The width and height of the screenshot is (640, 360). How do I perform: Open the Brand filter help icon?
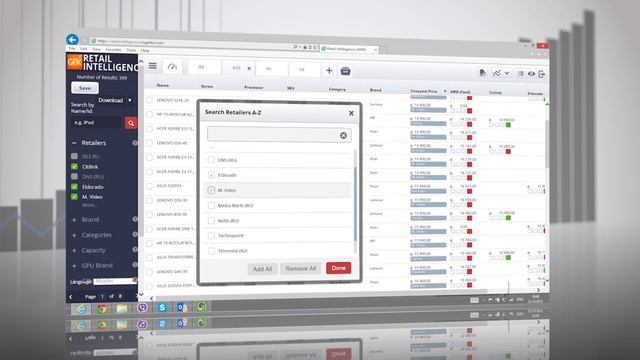(135, 219)
